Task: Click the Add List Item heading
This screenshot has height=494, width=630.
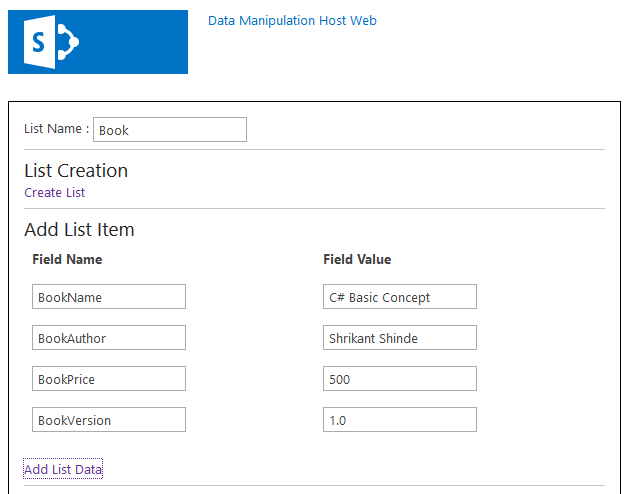Action: 79,230
